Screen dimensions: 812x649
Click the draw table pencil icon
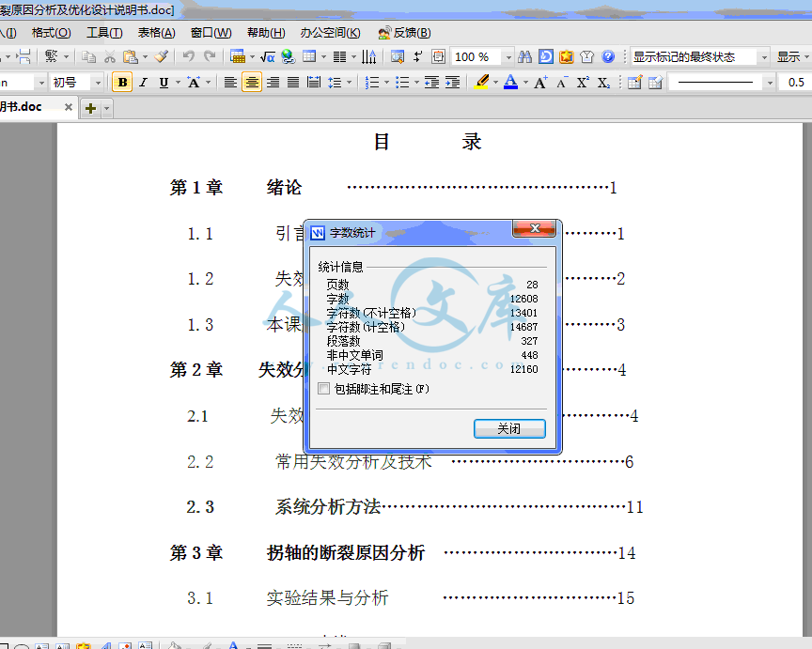click(x=634, y=83)
